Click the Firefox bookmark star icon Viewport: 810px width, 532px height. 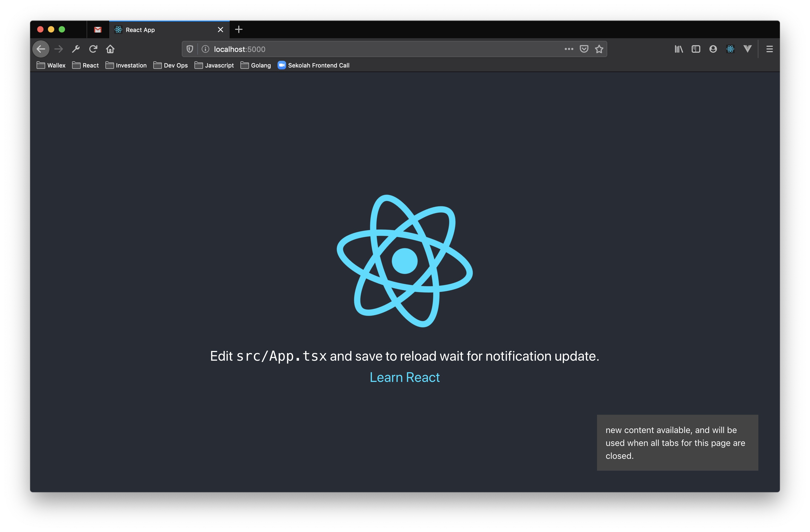(x=600, y=49)
